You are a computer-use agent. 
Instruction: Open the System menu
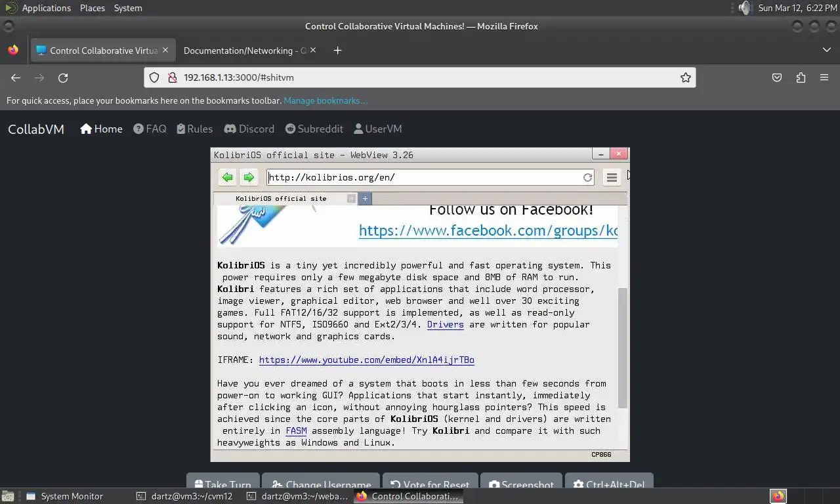tap(128, 8)
